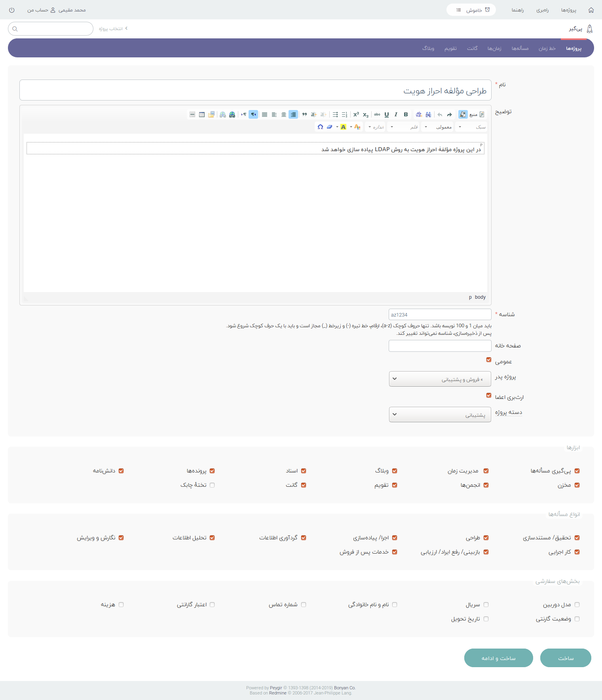
Task: Insert an image into description
Action: coord(211,114)
